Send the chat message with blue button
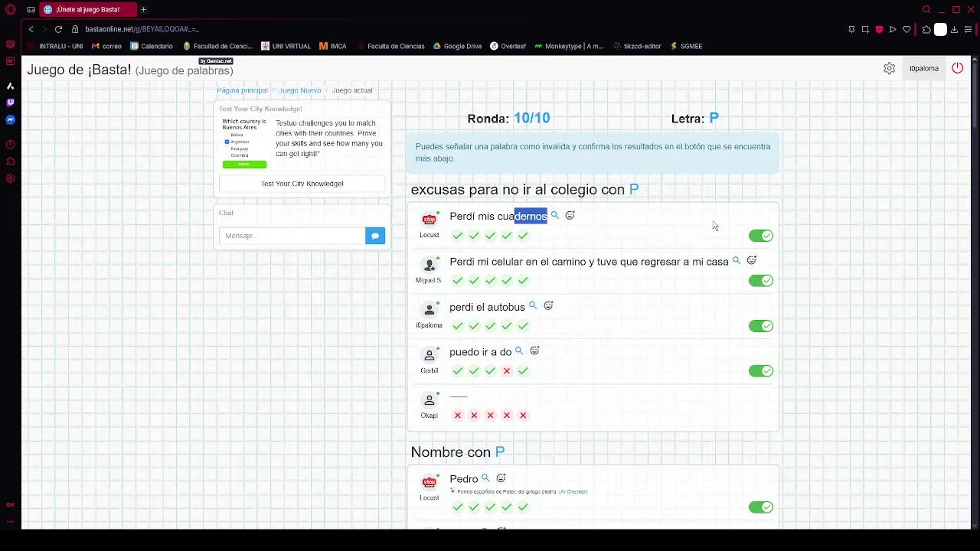980x551 pixels. coord(375,236)
